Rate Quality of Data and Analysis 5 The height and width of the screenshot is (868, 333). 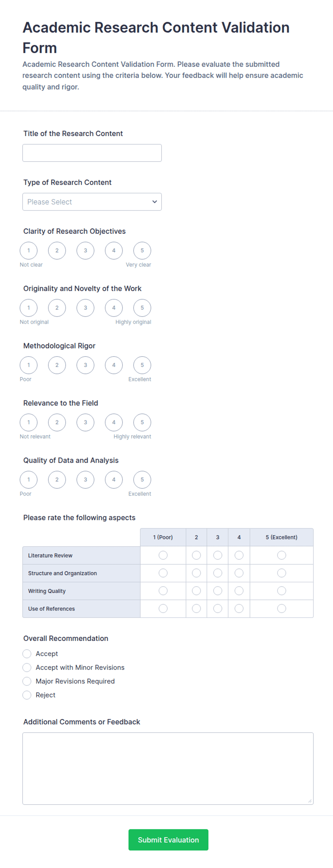point(142,480)
